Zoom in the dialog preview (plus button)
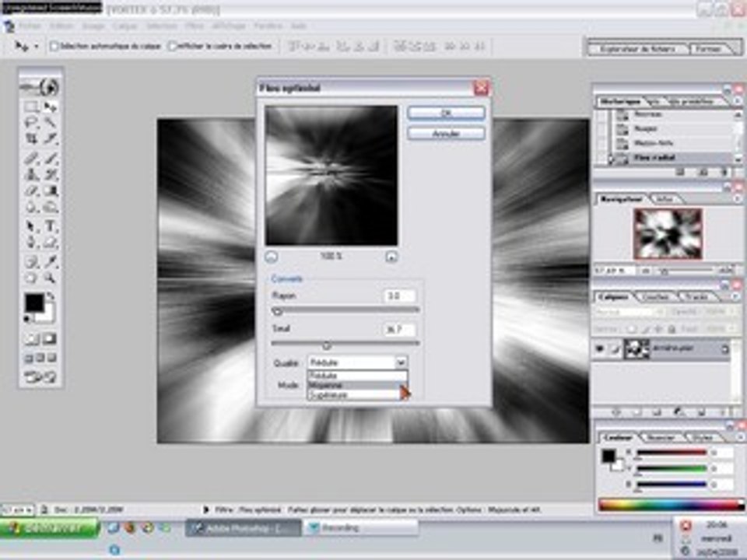Viewport: 747px width, 560px height. (x=391, y=257)
